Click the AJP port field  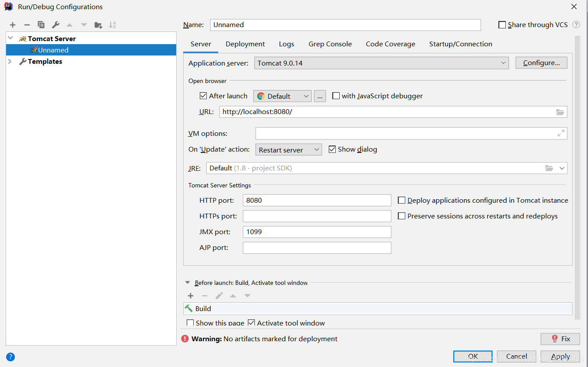(317, 247)
